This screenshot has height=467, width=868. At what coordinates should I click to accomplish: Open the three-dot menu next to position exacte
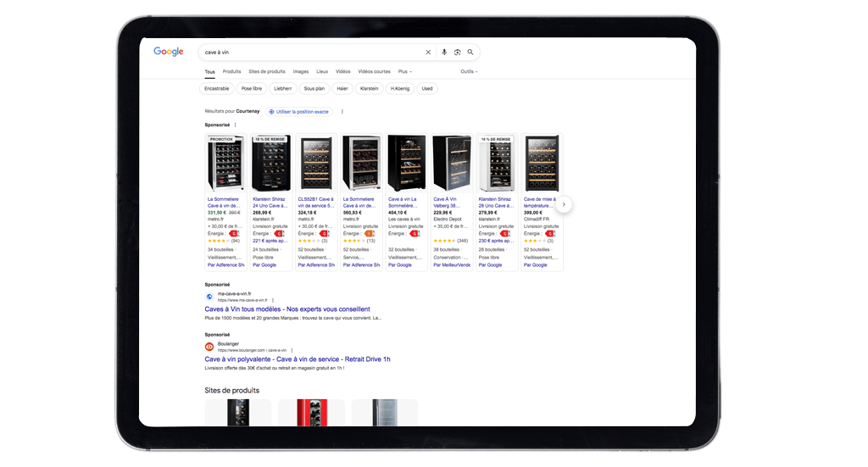click(x=342, y=112)
